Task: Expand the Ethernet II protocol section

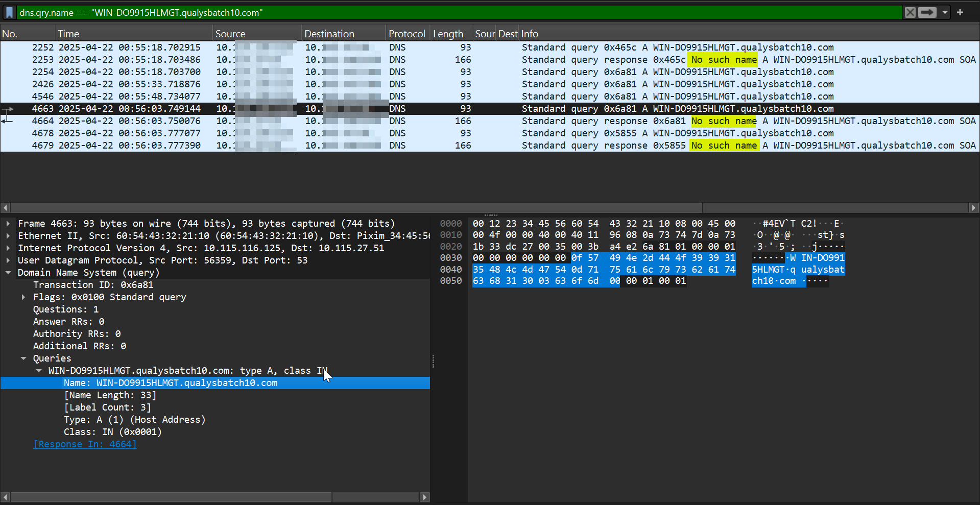Action: pos(8,235)
